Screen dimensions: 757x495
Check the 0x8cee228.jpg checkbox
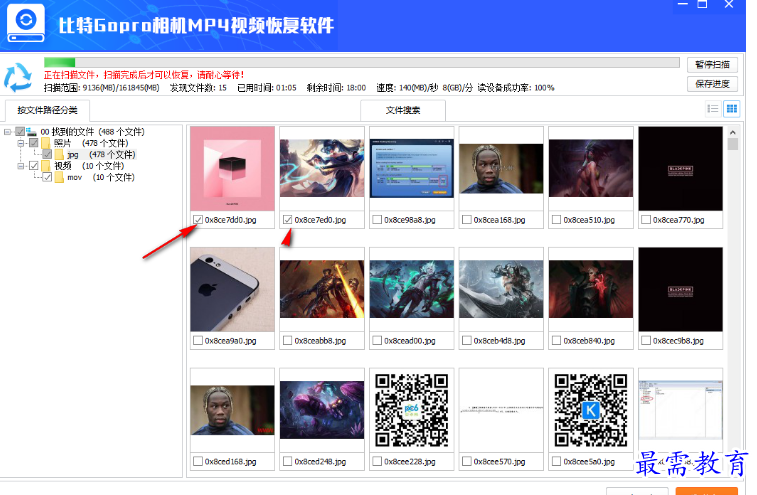pyautogui.click(x=377, y=461)
